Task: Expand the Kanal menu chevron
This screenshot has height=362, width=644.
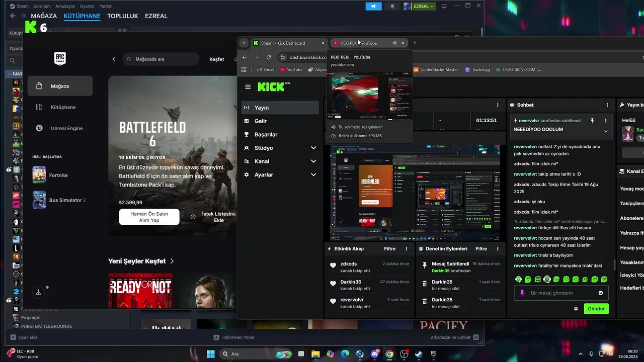Action: (313, 161)
